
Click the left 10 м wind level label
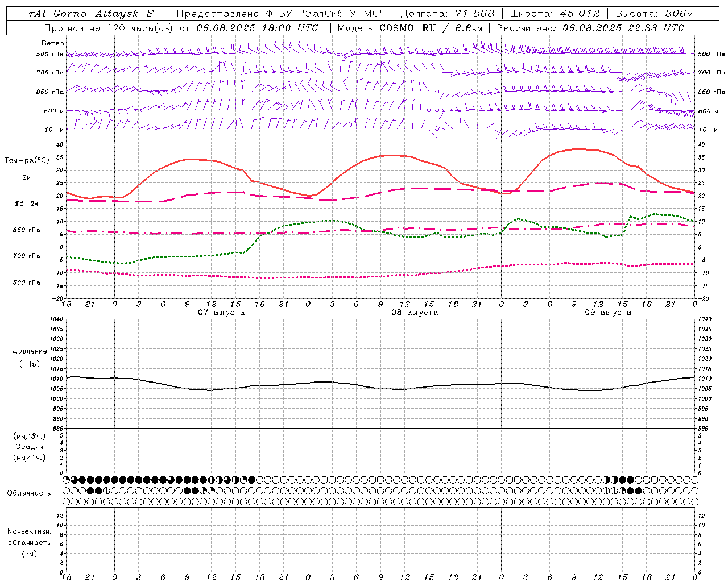[x=54, y=130]
